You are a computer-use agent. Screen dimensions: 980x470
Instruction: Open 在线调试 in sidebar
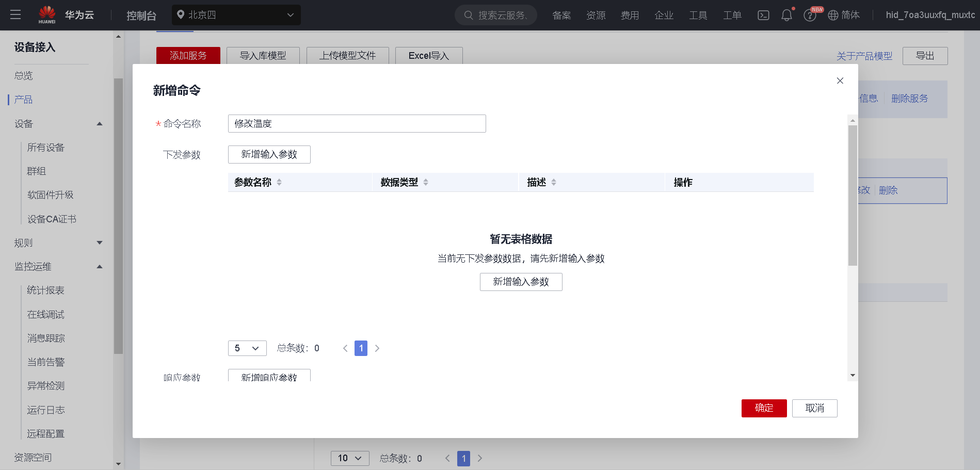point(46,315)
